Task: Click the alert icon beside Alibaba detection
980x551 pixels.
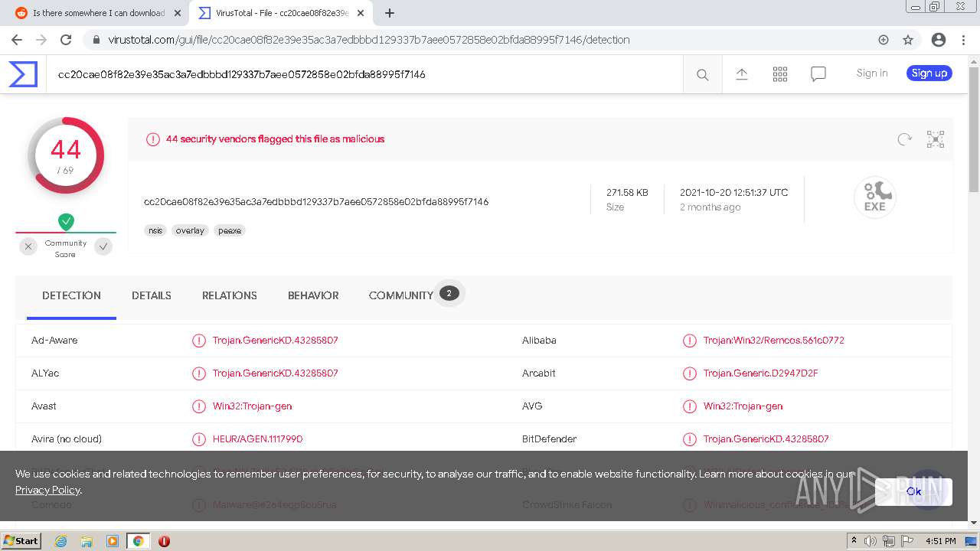Action: pyautogui.click(x=689, y=341)
